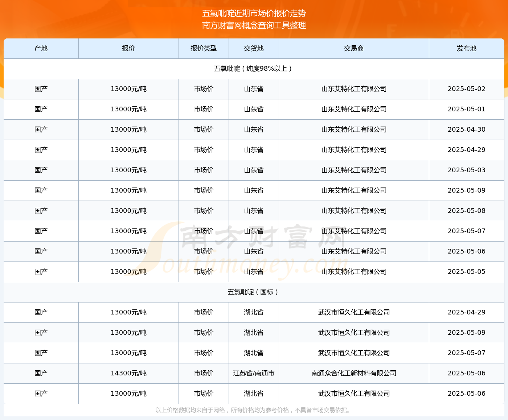Click the 交易商 column header
Screen dimensions: 508x420
[x=354, y=48]
